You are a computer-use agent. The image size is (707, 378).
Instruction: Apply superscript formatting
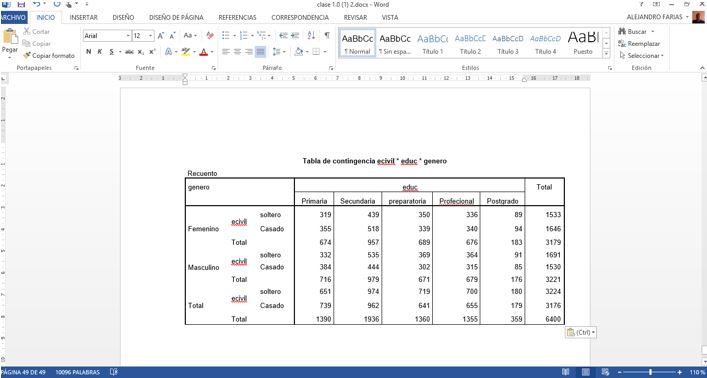coord(152,52)
